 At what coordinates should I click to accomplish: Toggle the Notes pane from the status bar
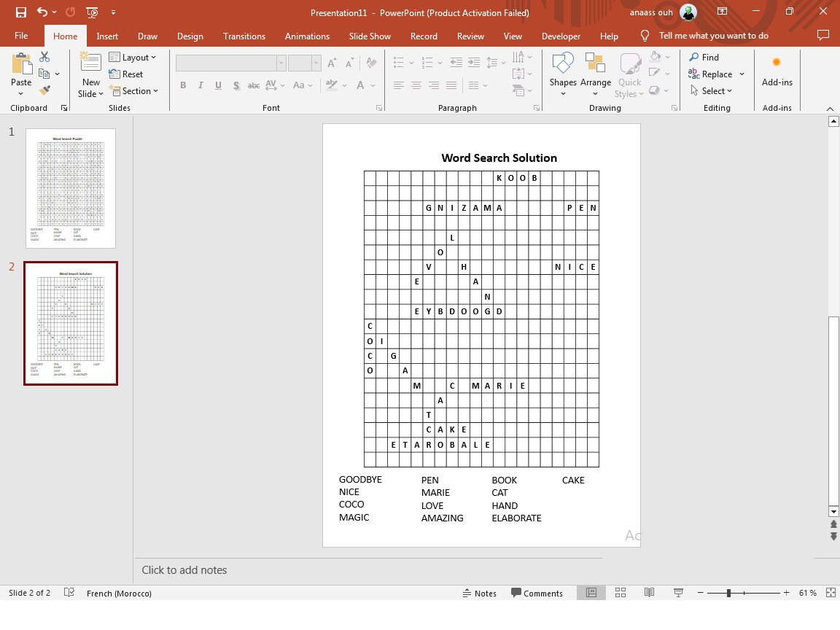[480, 593]
